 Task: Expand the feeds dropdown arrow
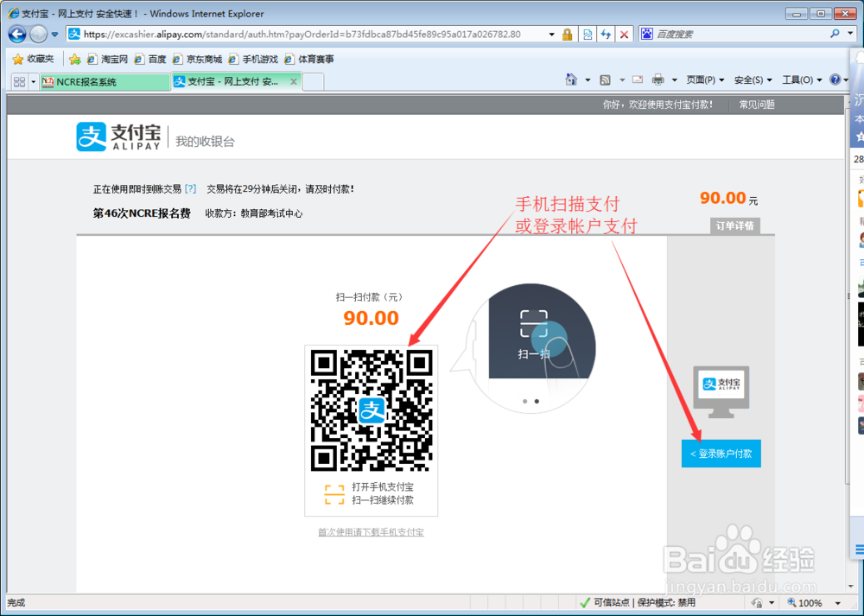tap(622, 79)
